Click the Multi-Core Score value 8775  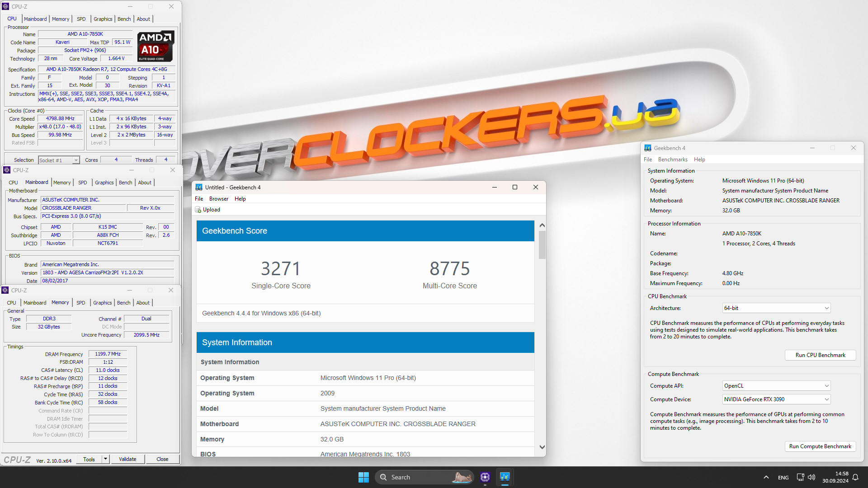click(450, 269)
